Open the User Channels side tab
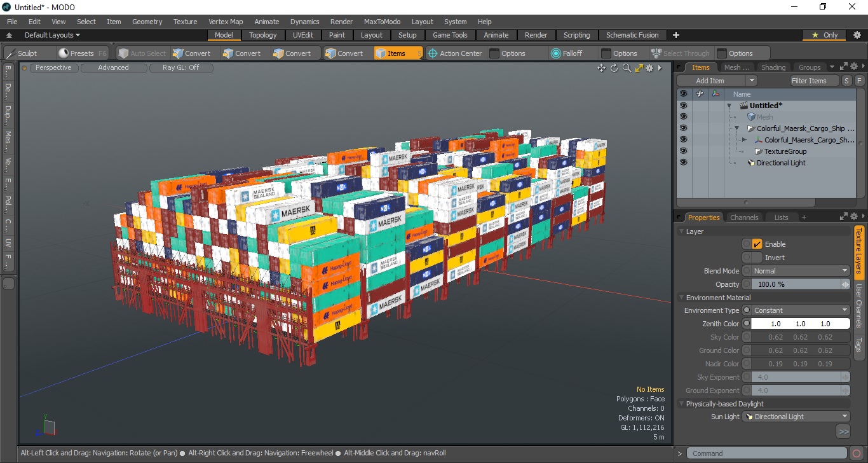868x463 pixels. click(858, 306)
